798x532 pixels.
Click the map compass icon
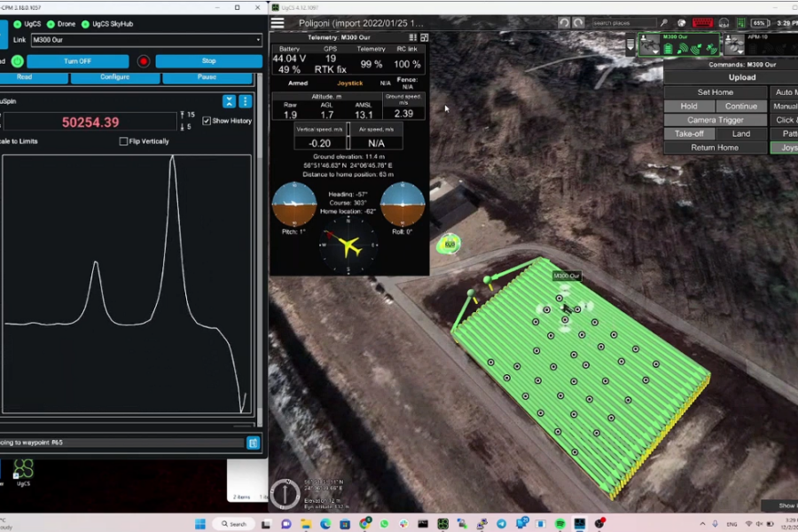click(x=285, y=493)
